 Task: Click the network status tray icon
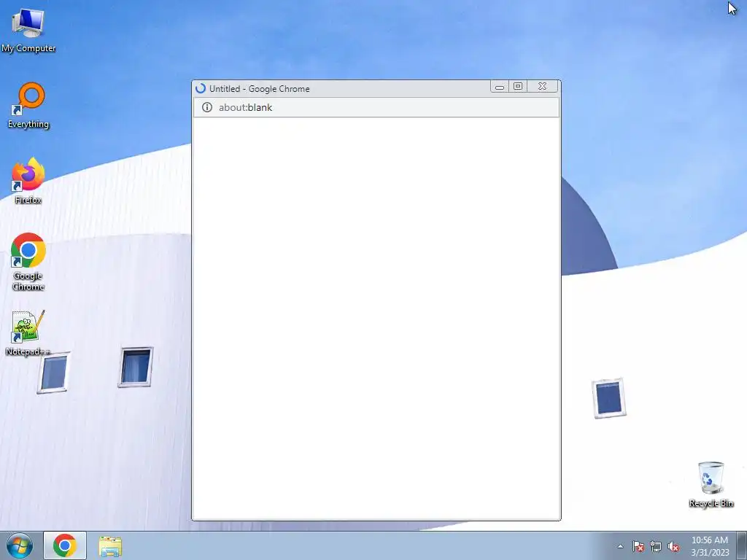[x=656, y=546]
